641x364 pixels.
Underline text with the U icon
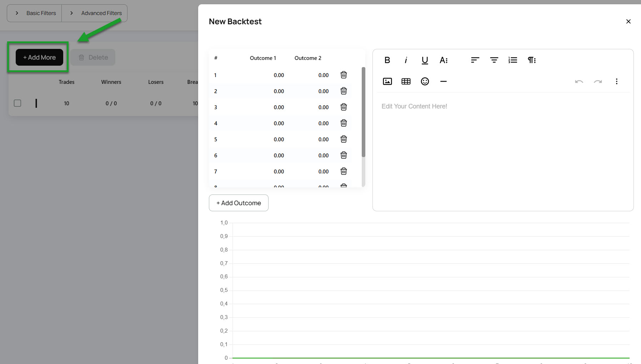click(x=425, y=60)
